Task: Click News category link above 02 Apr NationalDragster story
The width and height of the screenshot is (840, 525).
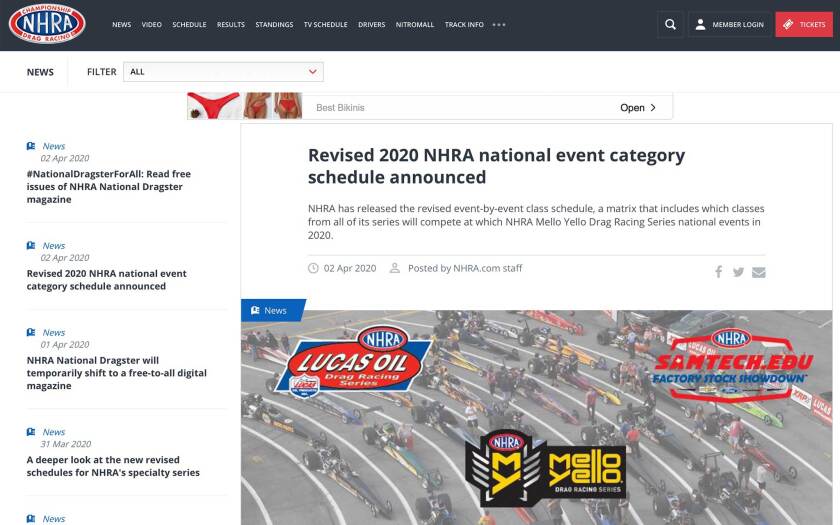Action: (54, 146)
